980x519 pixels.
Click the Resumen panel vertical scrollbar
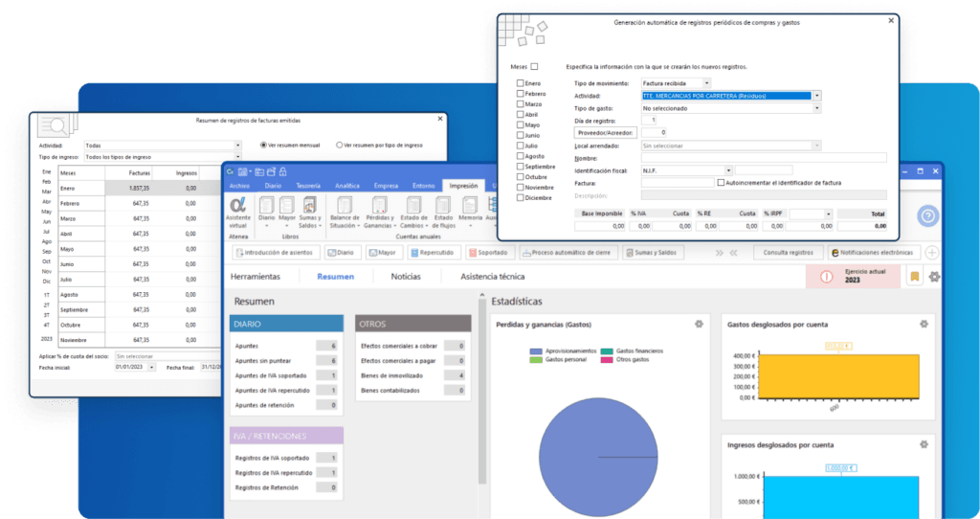[482, 391]
